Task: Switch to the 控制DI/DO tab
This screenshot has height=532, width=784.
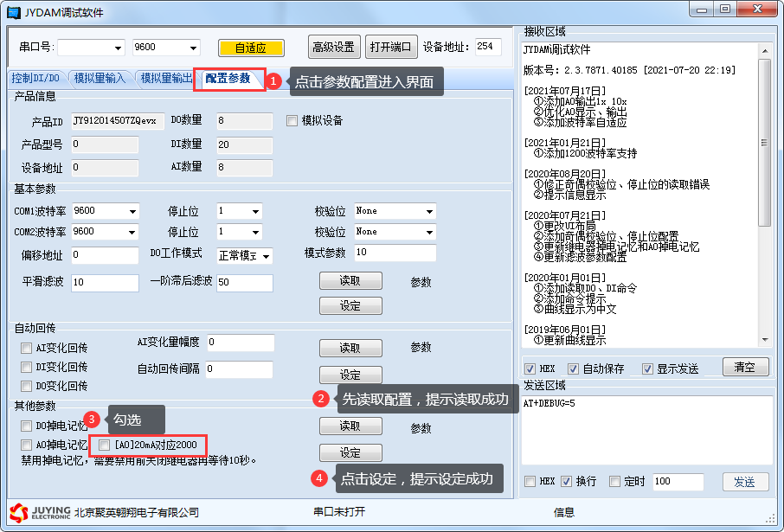Action: (34, 79)
